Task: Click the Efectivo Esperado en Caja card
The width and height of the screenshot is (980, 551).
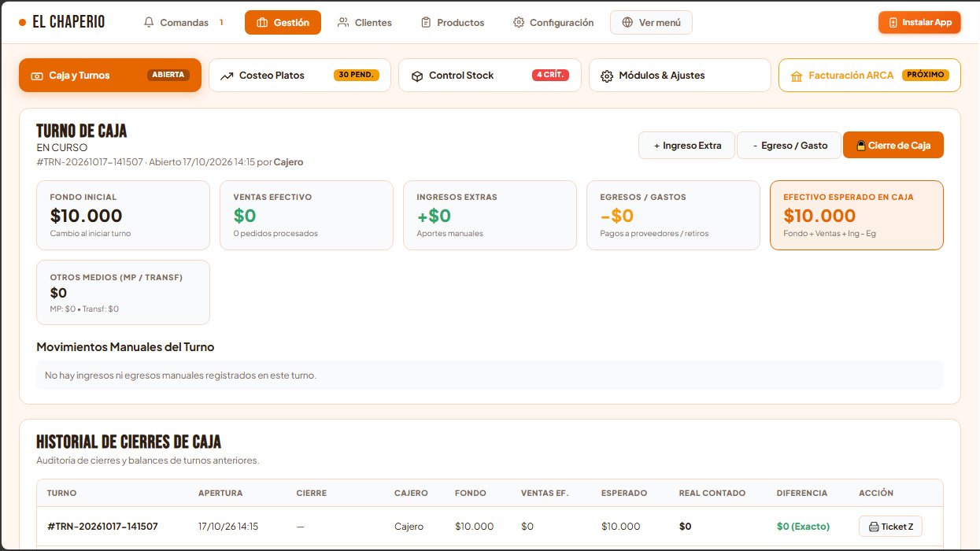Action: pos(856,216)
